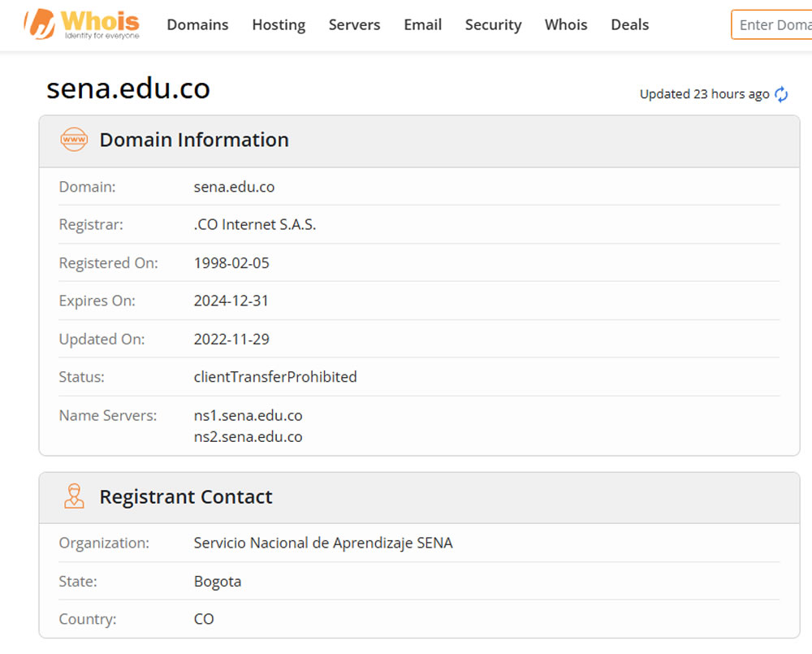Click the 'Registered On:' label

coord(108,263)
